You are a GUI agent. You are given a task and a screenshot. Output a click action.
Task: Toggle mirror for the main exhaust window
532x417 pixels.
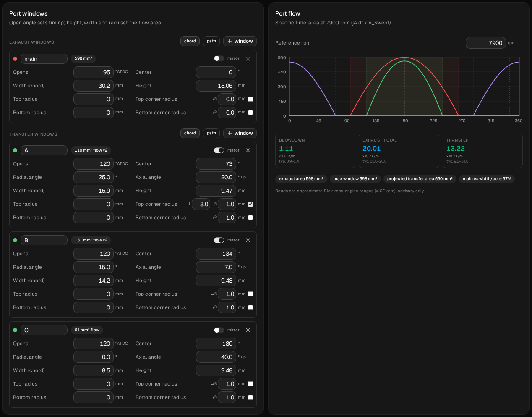[219, 58]
